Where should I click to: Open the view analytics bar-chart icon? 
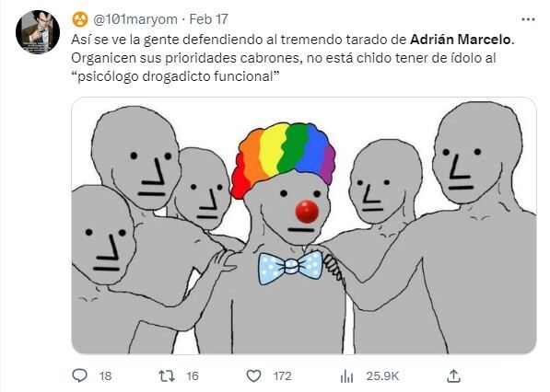click(347, 376)
